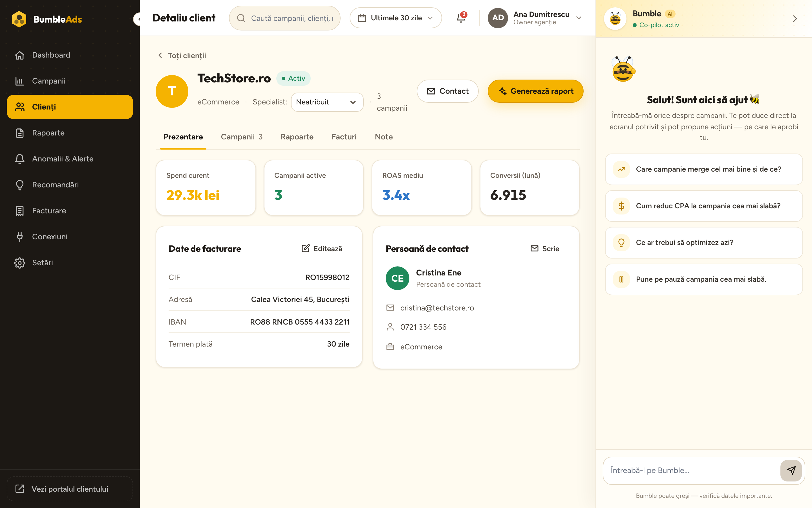Click the pencil edit icon beside Editează
812x508 pixels.
point(305,248)
